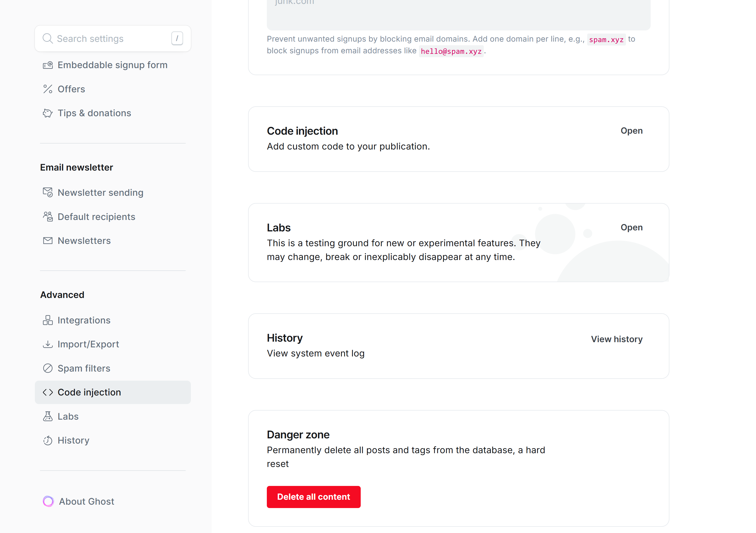This screenshot has width=756, height=533.
Task: Click Delete all content
Action: pyautogui.click(x=313, y=496)
